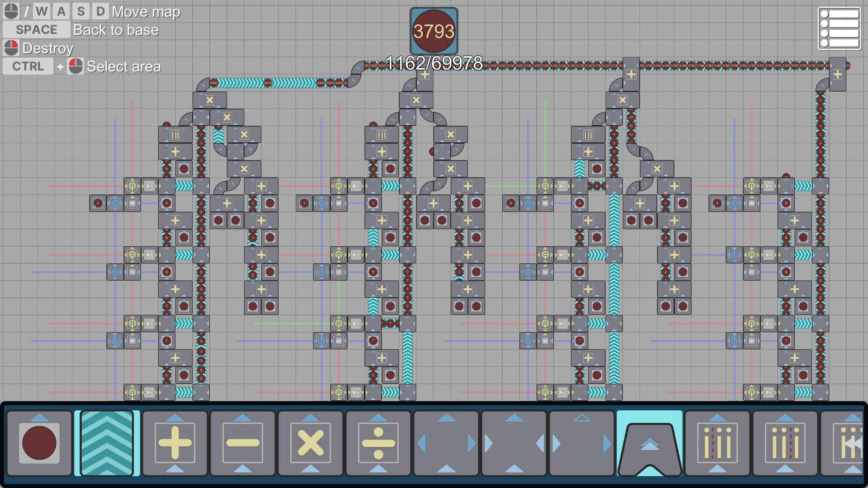Select splitter with outward left-right arrows
Screen dimensions: 868x488
point(446,443)
